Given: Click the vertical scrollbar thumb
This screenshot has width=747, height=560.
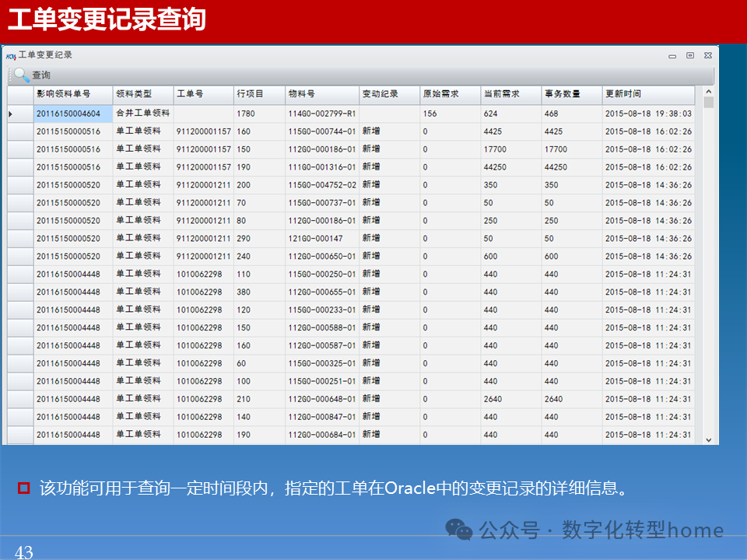Looking at the screenshot, I should coord(708,103).
